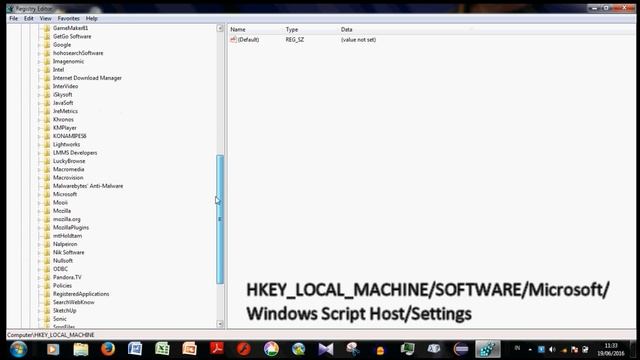Click tree scrollbar up arrow
The width and height of the screenshot is (640, 360).
click(220, 28)
